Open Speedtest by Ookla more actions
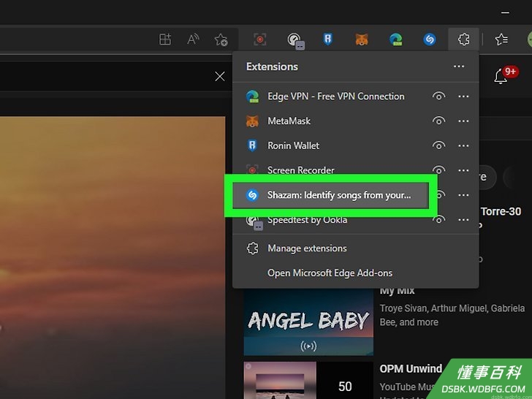The height and width of the screenshot is (399, 532). coord(463,220)
